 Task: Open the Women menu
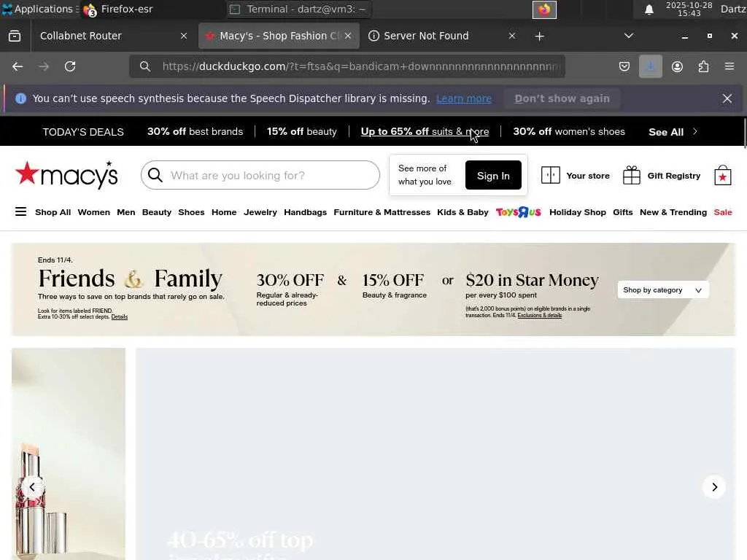(x=94, y=212)
